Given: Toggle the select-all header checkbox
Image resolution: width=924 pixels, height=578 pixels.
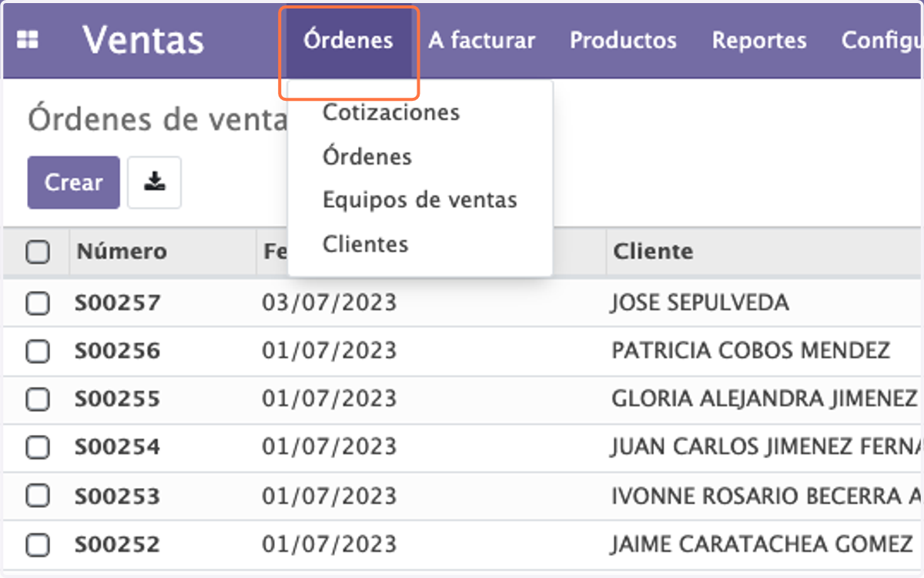Looking at the screenshot, I should pos(38,252).
